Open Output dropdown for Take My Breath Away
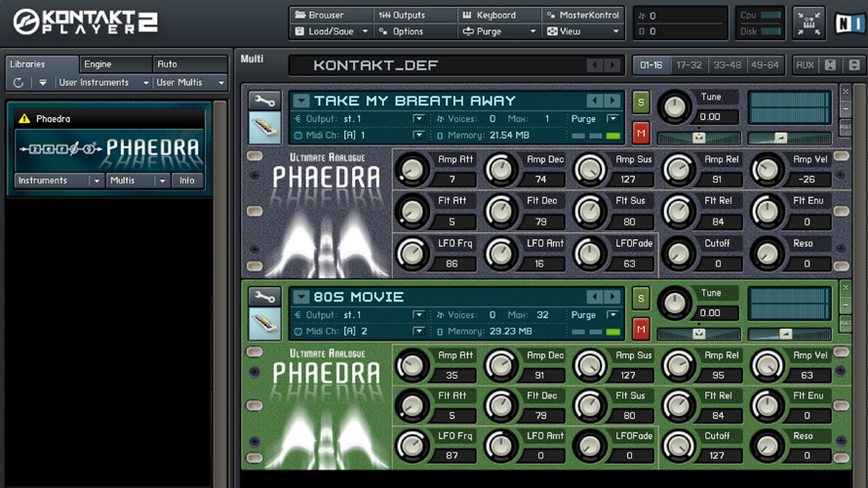The height and width of the screenshot is (488, 868). [x=418, y=118]
